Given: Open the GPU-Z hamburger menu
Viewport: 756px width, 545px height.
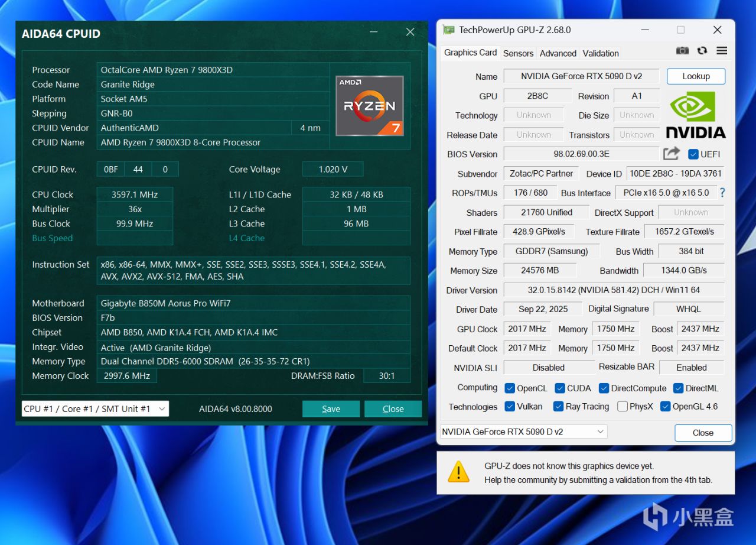Looking at the screenshot, I should [722, 51].
